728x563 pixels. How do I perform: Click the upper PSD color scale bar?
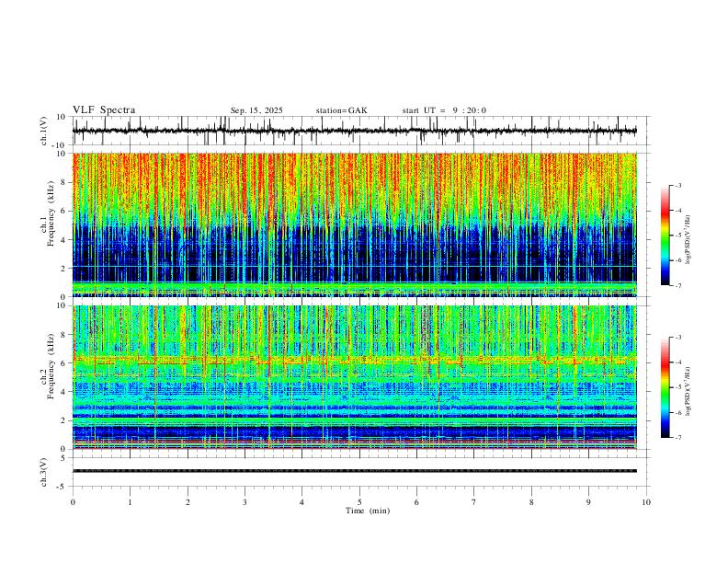(x=665, y=236)
